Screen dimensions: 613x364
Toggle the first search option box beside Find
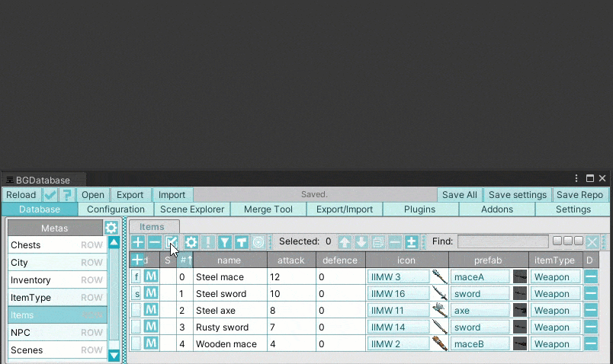pyautogui.click(x=557, y=241)
